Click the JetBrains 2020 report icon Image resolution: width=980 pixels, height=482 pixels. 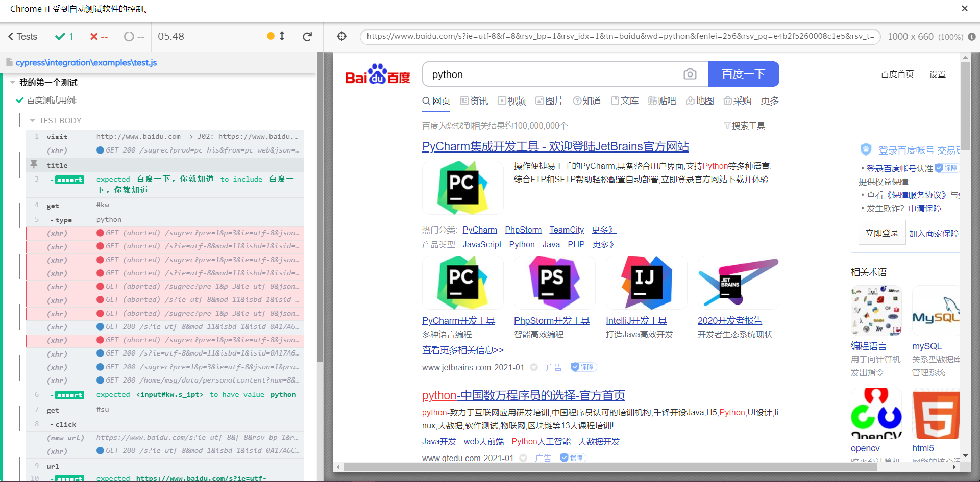coord(738,283)
